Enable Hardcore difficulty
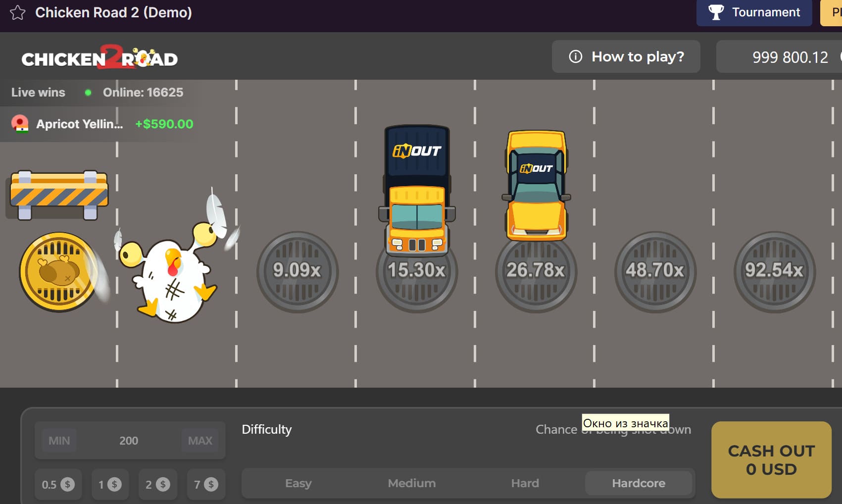 [639, 483]
